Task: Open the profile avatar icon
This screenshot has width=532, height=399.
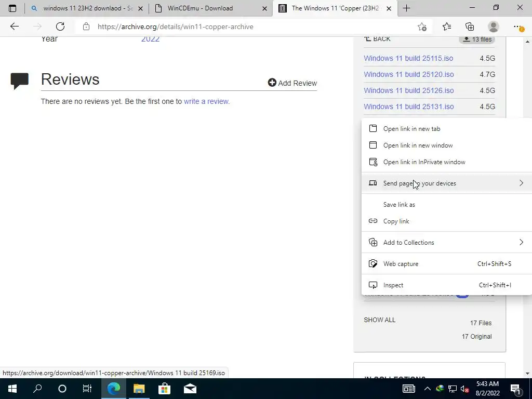Action: (x=494, y=26)
